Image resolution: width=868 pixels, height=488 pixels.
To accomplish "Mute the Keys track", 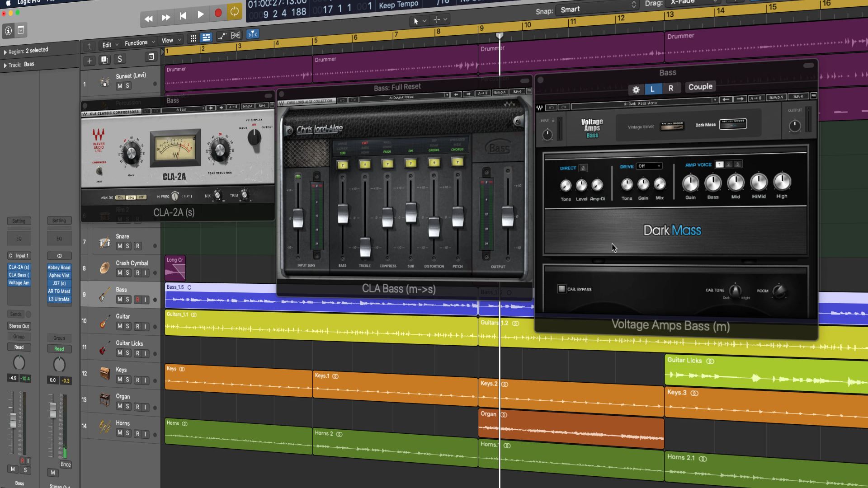I will pyautogui.click(x=120, y=380).
